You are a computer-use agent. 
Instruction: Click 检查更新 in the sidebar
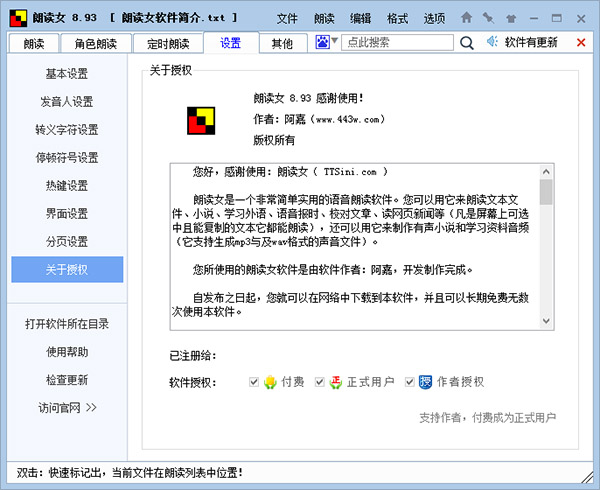pyautogui.click(x=67, y=379)
